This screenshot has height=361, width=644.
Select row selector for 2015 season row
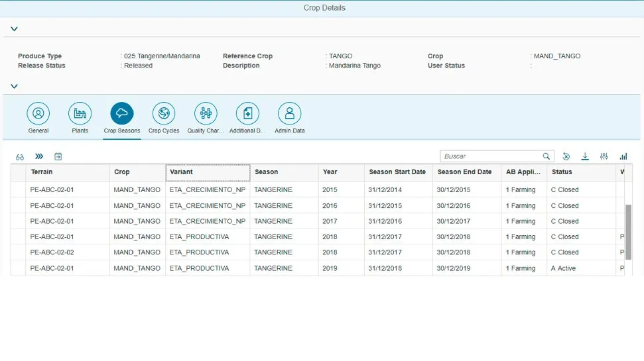click(x=19, y=190)
